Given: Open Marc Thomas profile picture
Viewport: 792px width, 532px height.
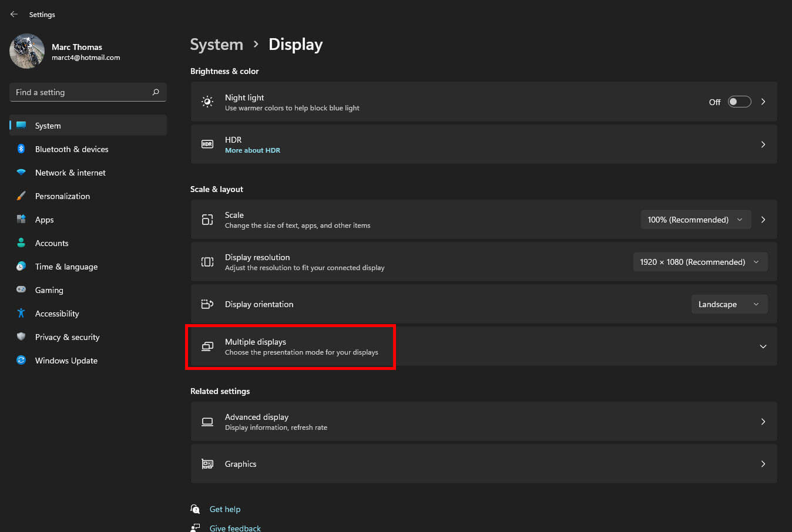Looking at the screenshot, I should tap(27, 51).
